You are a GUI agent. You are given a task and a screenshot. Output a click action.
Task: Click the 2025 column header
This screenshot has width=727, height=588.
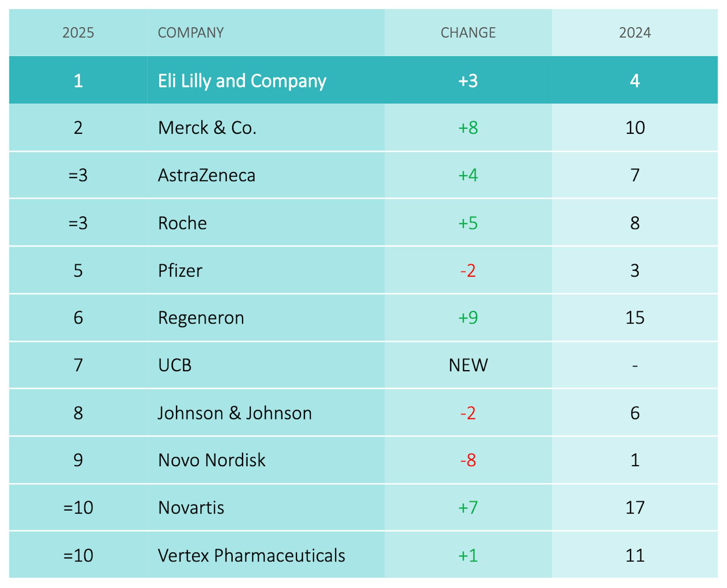click(78, 33)
